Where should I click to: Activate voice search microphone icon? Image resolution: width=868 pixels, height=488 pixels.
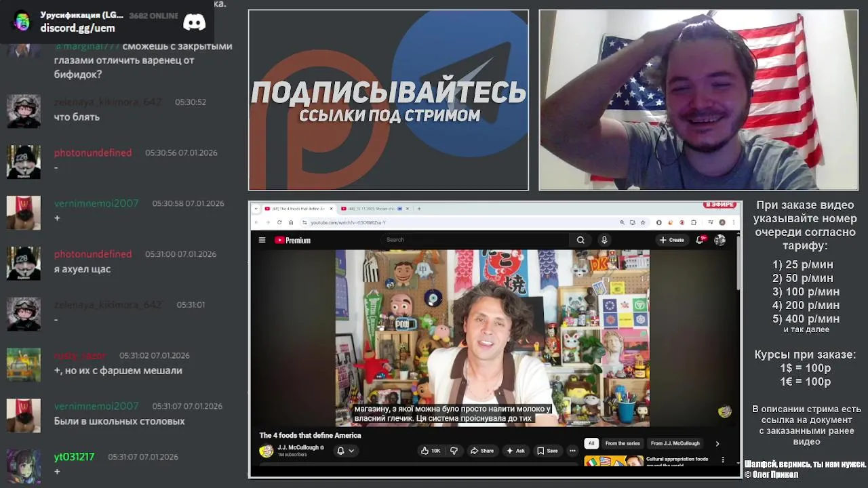[x=604, y=240]
